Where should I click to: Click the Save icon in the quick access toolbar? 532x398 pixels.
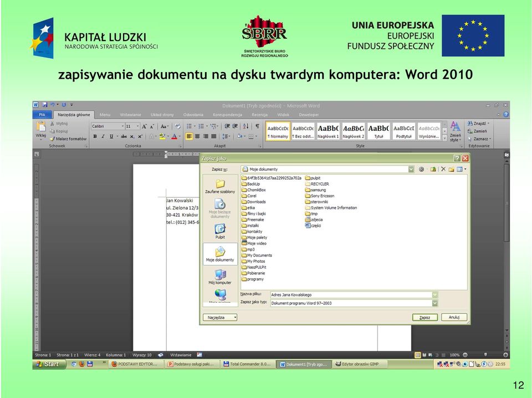pyautogui.click(x=45, y=105)
